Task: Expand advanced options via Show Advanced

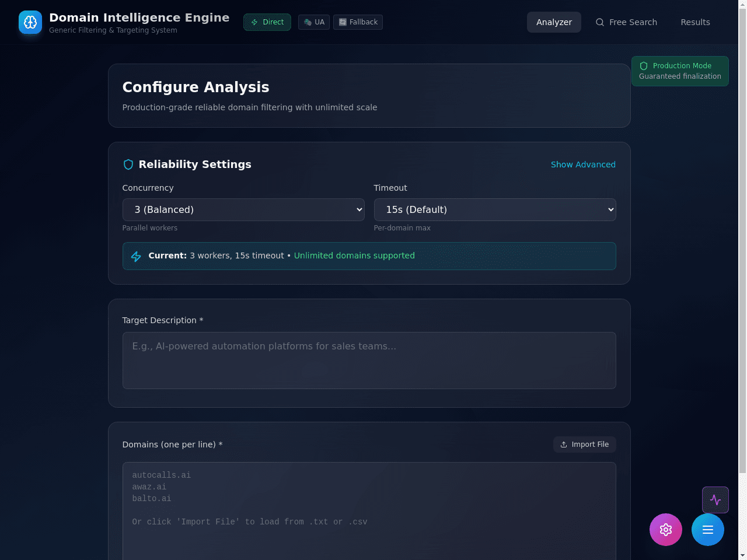Action: coord(583,164)
